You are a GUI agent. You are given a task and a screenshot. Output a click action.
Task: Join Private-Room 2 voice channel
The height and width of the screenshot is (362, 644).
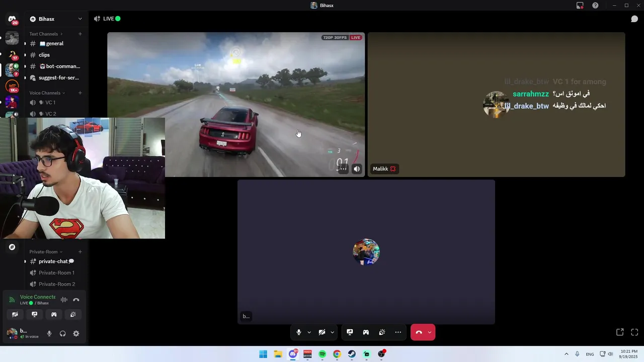pyautogui.click(x=55, y=284)
